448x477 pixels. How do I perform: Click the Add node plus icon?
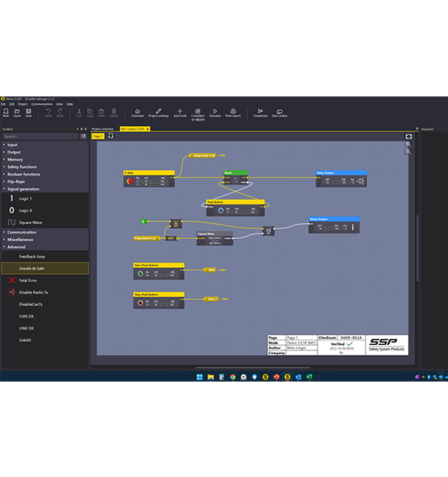[x=180, y=112]
